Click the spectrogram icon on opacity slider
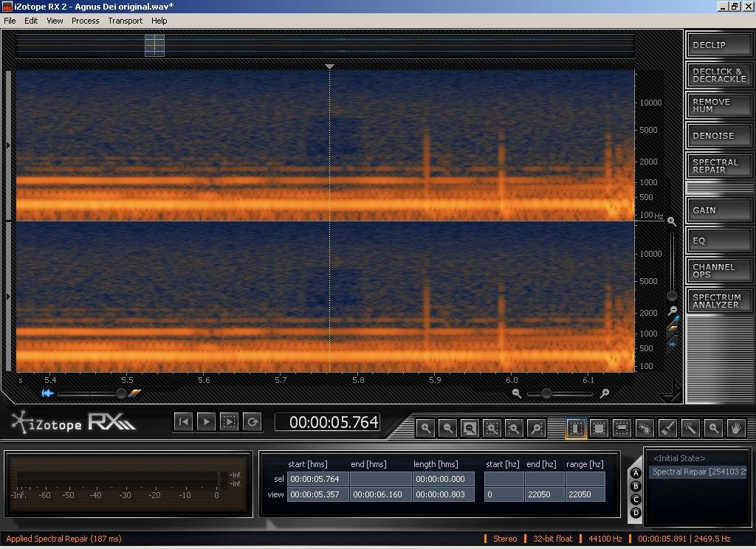756x549 pixels. coord(134,393)
